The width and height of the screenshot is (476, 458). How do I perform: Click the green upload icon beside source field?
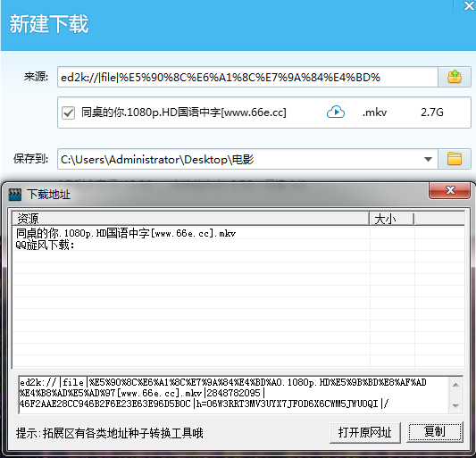click(455, 77)
